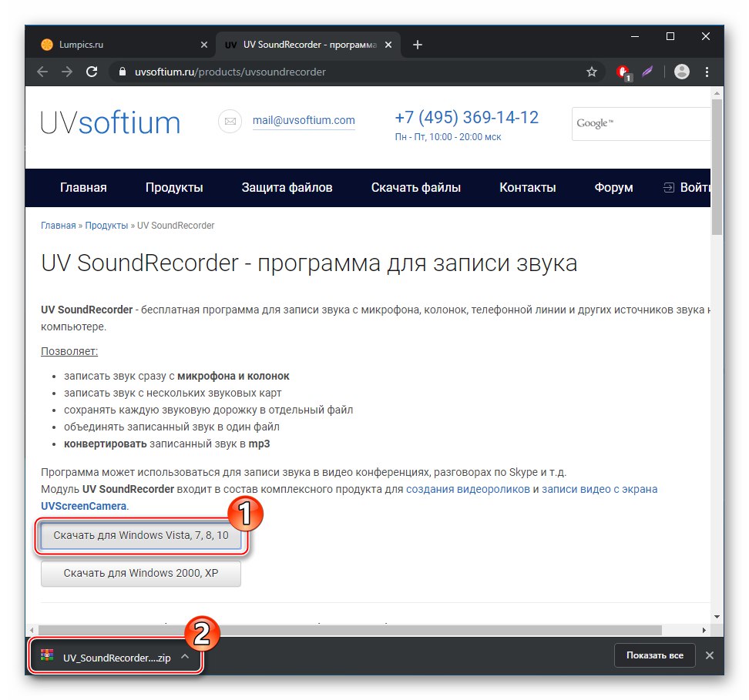The height and width of the screenshot is (700, 749).
Task: Click Скачать для Windows Vista, 7, 8, 10
Action: (141, 536)
